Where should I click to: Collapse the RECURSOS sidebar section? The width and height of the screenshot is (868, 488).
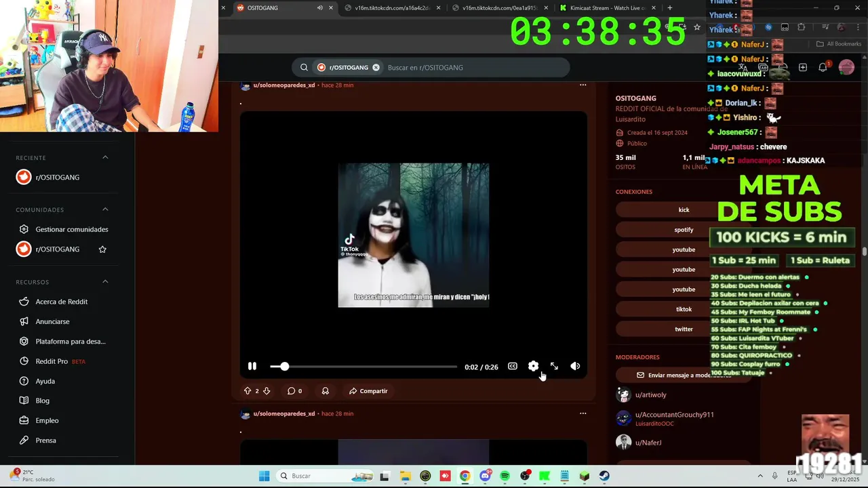tap(105, 281)
